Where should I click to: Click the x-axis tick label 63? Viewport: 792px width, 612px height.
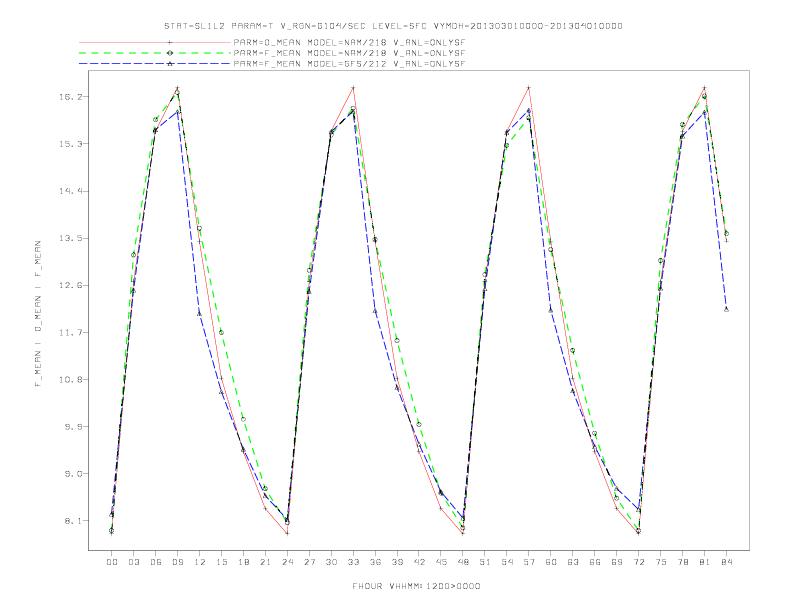[573, 562]
